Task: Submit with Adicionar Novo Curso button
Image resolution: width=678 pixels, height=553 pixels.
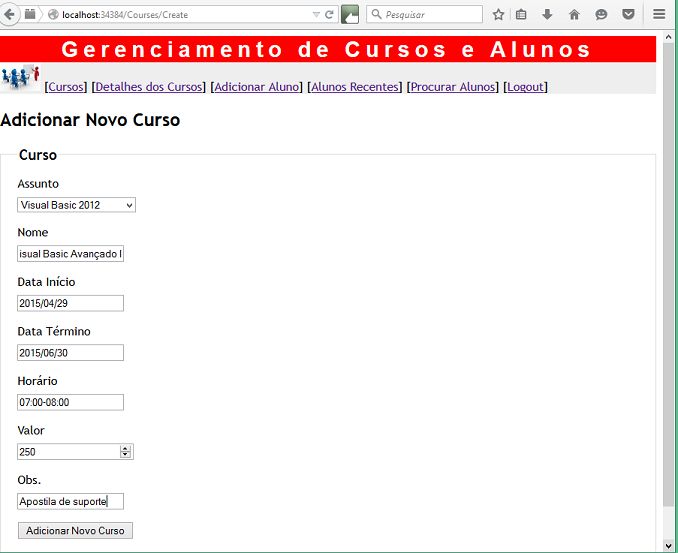Action: tap(75, 531)
